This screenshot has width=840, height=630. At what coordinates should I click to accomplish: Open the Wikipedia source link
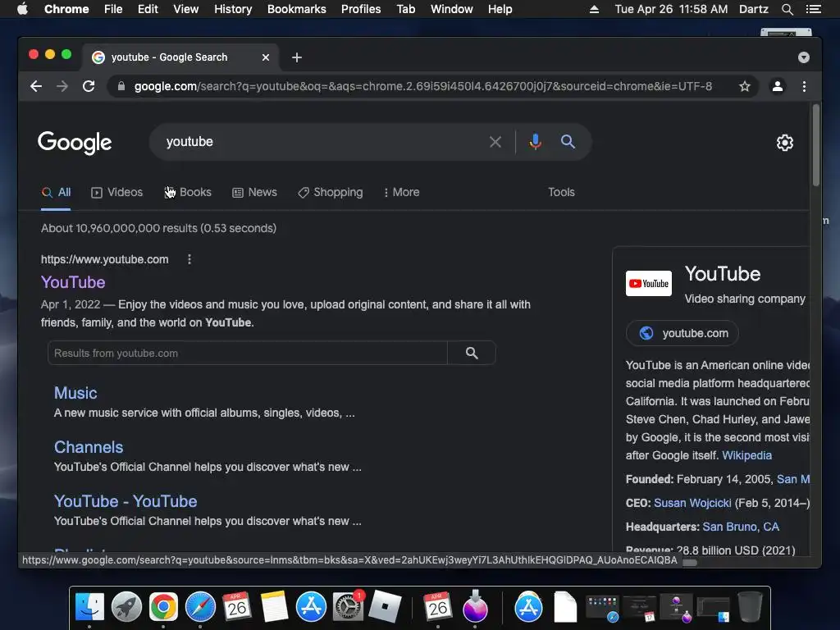(746, 455)
